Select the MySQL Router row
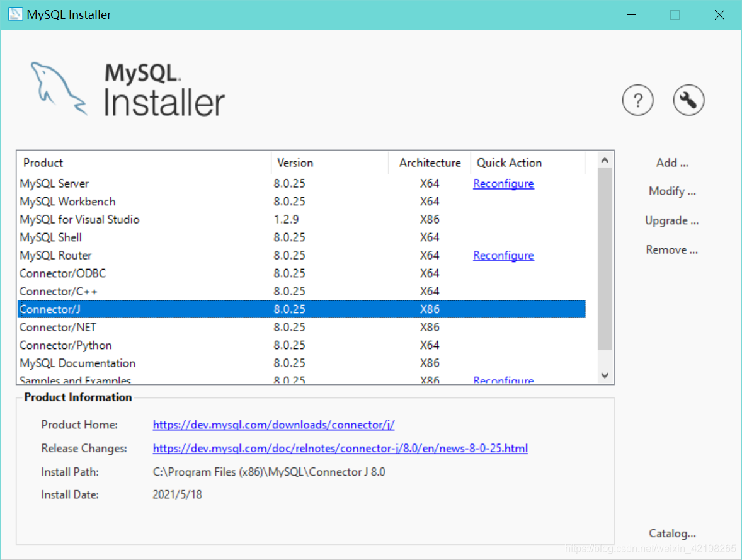This screenshot has width=742, height=560. pos(302,256)
